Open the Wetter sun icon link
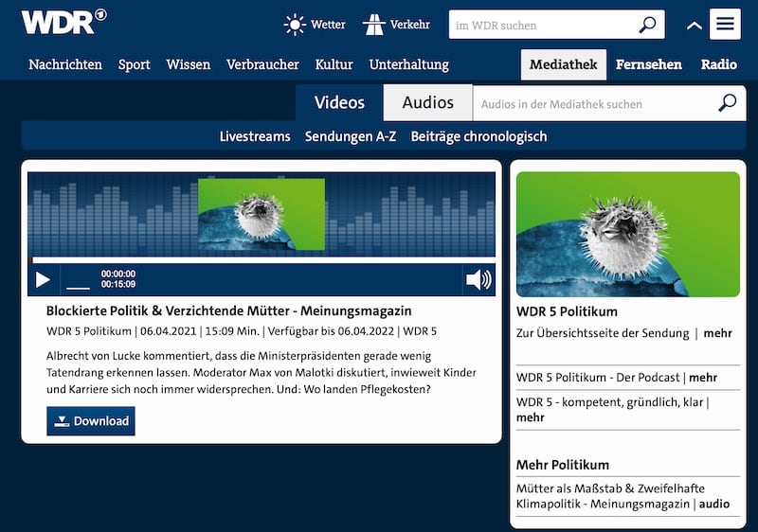This screenshot has height=532, width=758. tap(296, 25)
